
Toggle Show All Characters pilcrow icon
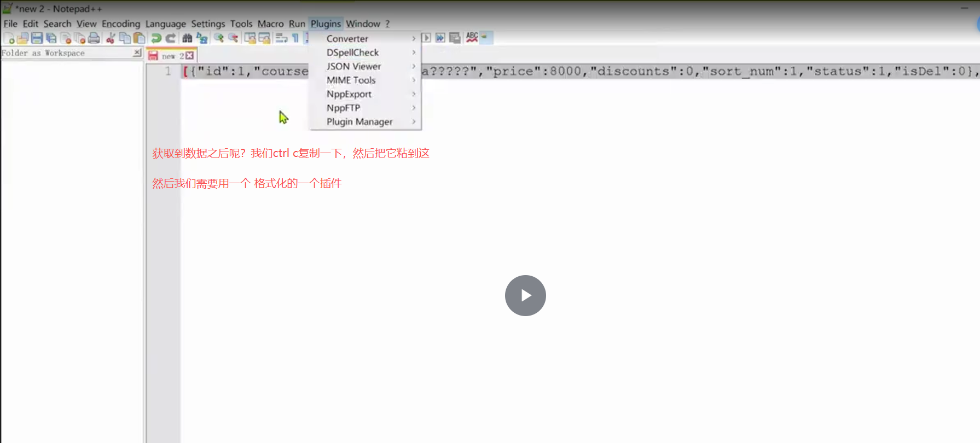(295, 38)
